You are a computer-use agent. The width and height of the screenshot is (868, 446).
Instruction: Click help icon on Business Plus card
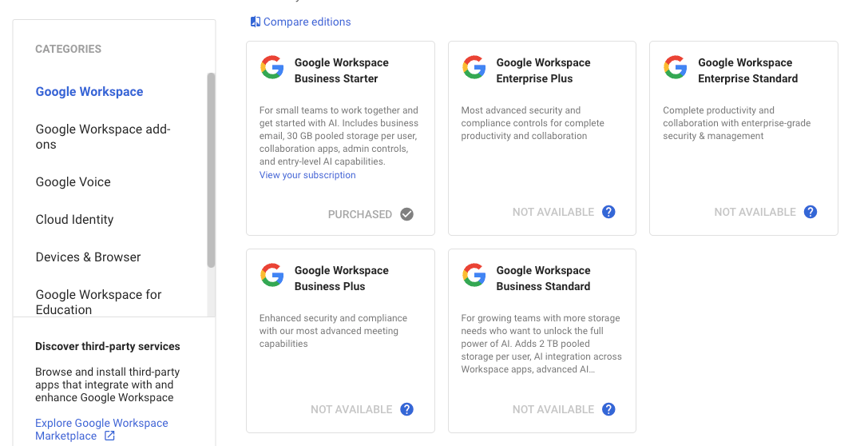(407, 409)
